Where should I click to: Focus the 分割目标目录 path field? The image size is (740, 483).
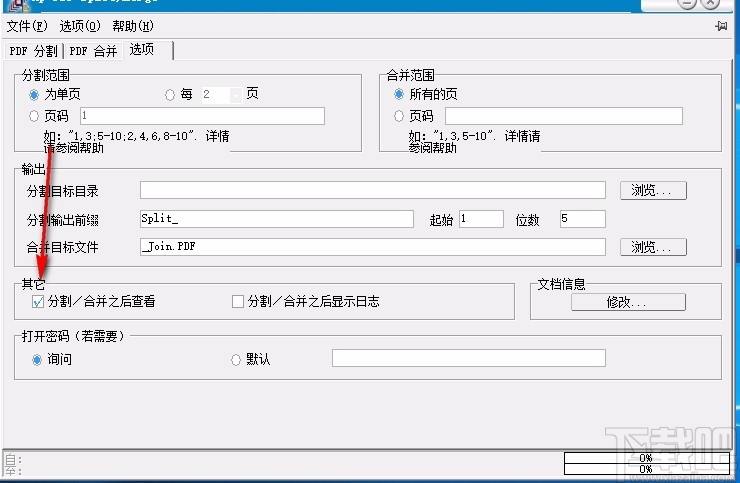point(373,190)
